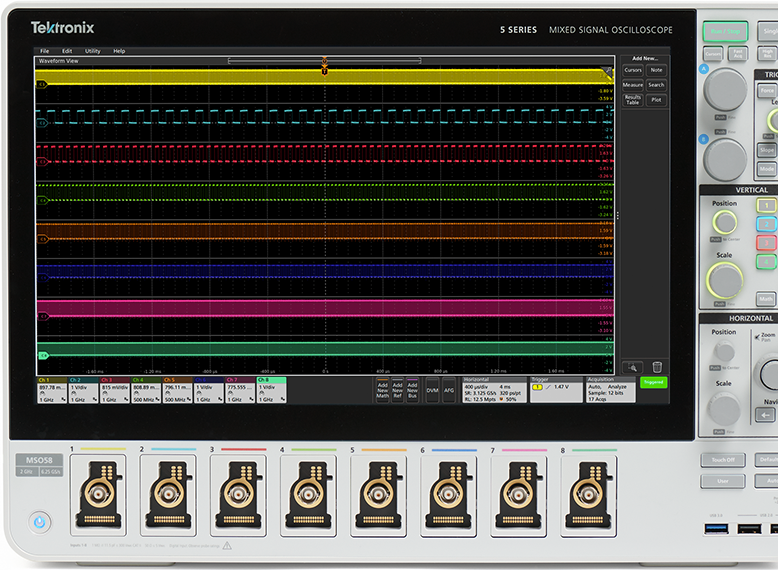Image resolution: width=778 pixels, height=570 pixels.
Task: Open the Ch 4 settings badge
Action: 146,390
